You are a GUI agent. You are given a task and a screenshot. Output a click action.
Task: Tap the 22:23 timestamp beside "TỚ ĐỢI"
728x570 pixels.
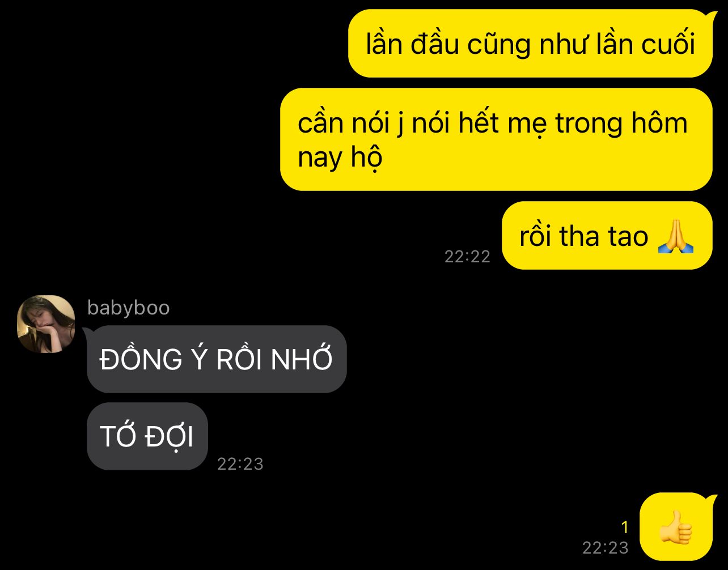point(240,464)
